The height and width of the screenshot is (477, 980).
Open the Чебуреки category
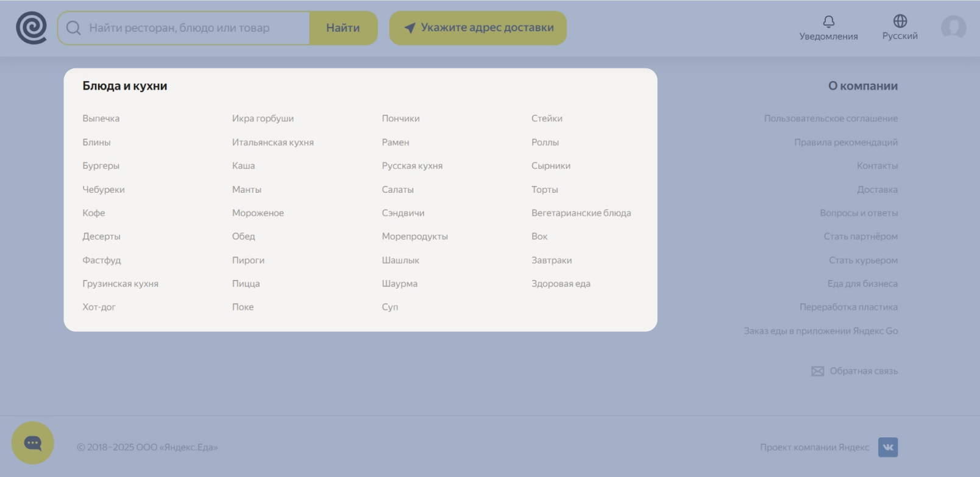point(104,190)
